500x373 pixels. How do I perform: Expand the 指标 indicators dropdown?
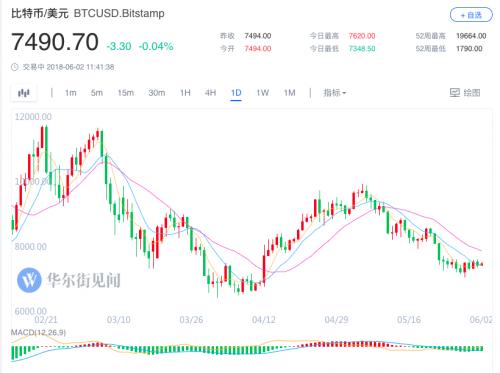(x=334, y=93)
